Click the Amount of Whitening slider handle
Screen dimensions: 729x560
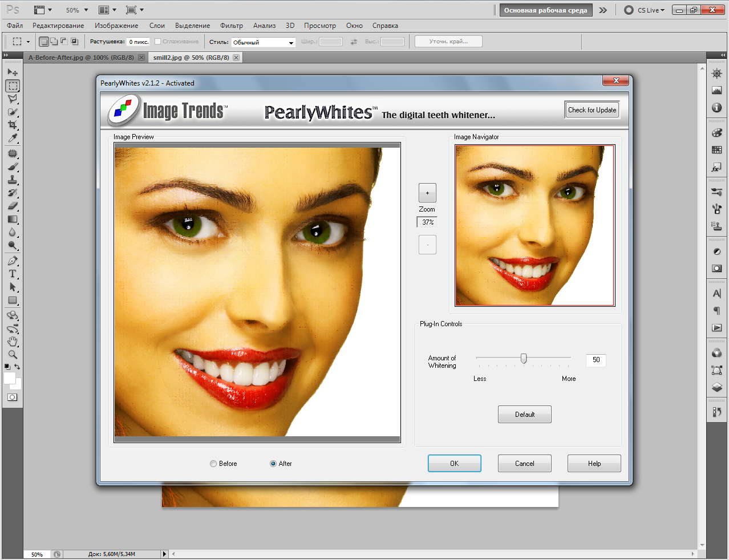coord(524,358)
